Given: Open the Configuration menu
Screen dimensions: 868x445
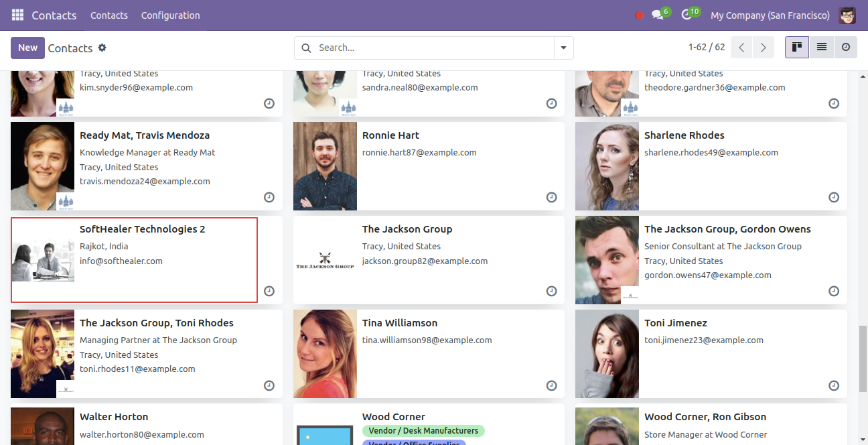Looking at the screenshot, I should (170, 15).
